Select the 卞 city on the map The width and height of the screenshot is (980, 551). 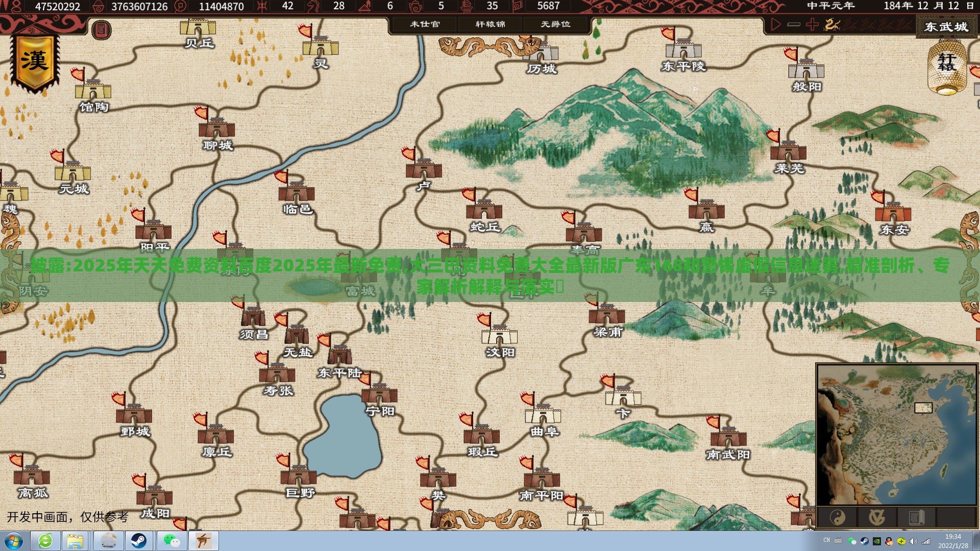(x=623, y=395)
